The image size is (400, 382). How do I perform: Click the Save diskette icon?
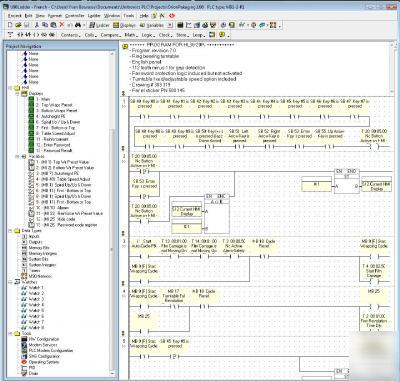click(x=27, y=25)
